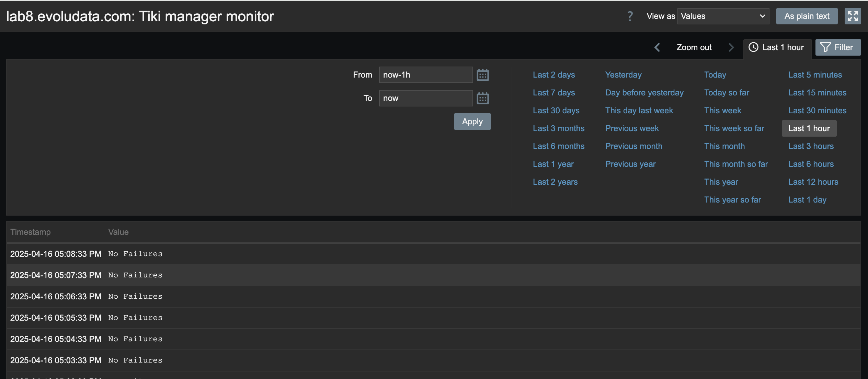Click the Tiki manager monitor page title
868x379 pixels.
(140, 16)
